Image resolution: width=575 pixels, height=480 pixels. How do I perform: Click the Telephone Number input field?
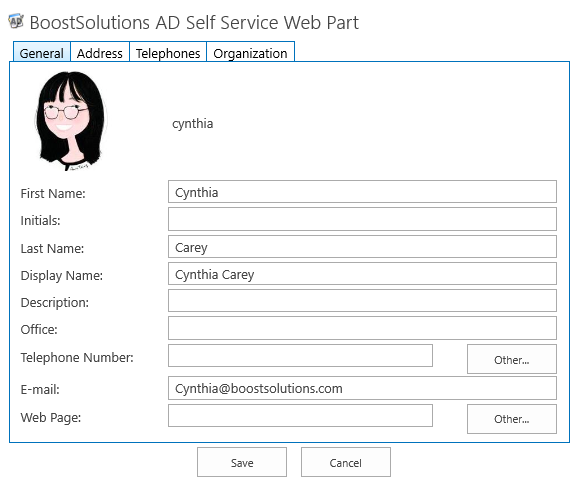[x=300, y=355]
